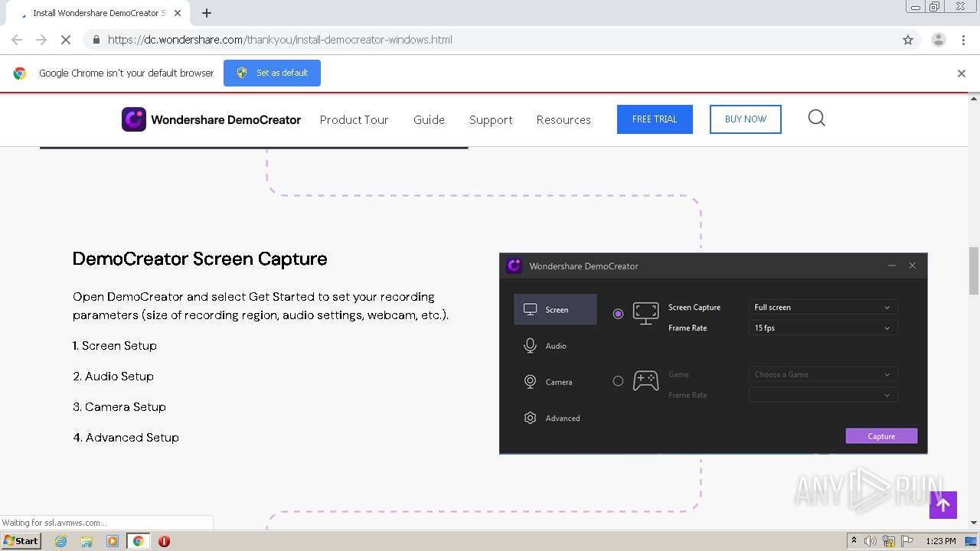Click the FREE TRIAL button
The width and height of the screenshot is (980, 551).
pyautogui.click(x=655, y=119)
